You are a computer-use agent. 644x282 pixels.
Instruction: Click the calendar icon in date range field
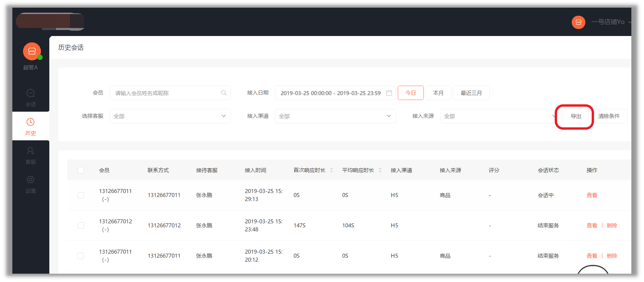389,93
